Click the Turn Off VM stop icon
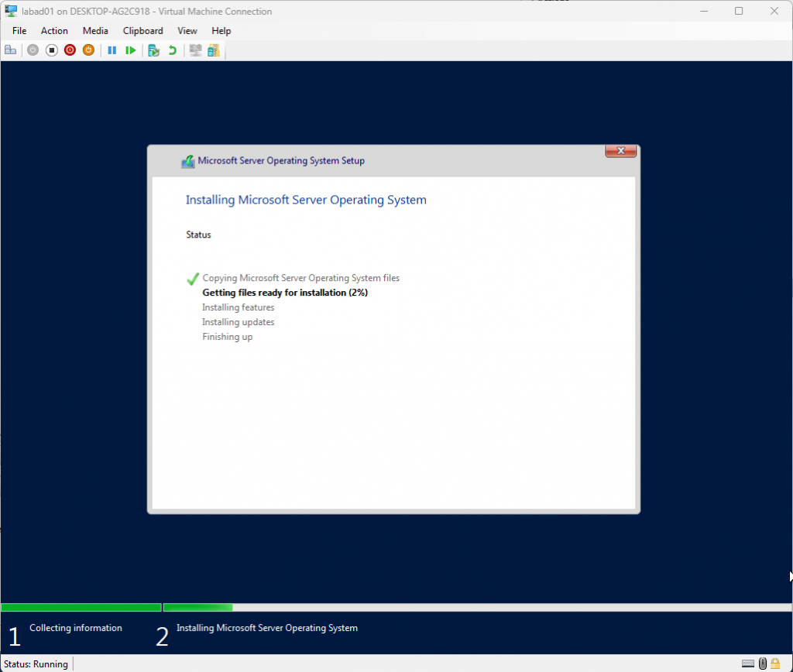Viewport: 793px width, 672px height. pyautogui.click(x=51, y=50)
